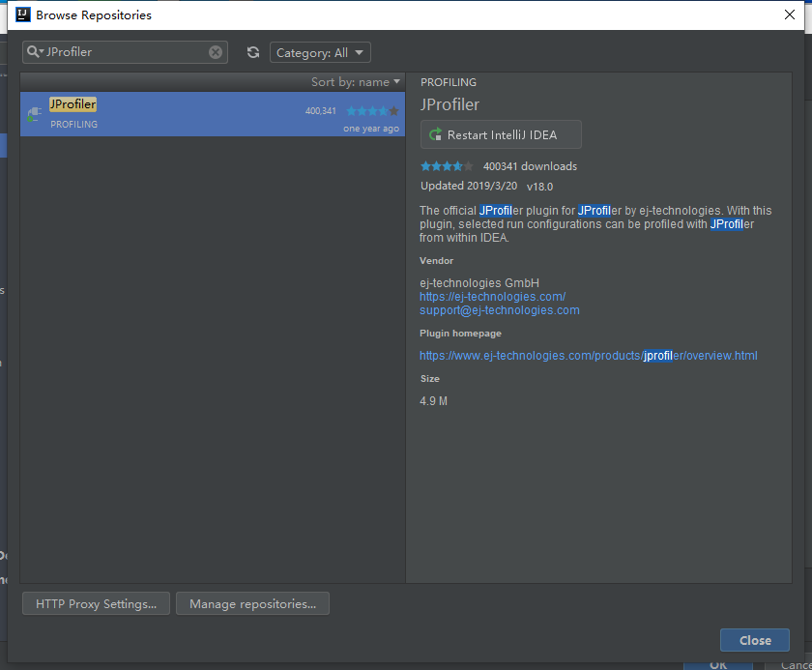
Task: Clear the JProfiler search text
Action: click(x=216, y=52)
